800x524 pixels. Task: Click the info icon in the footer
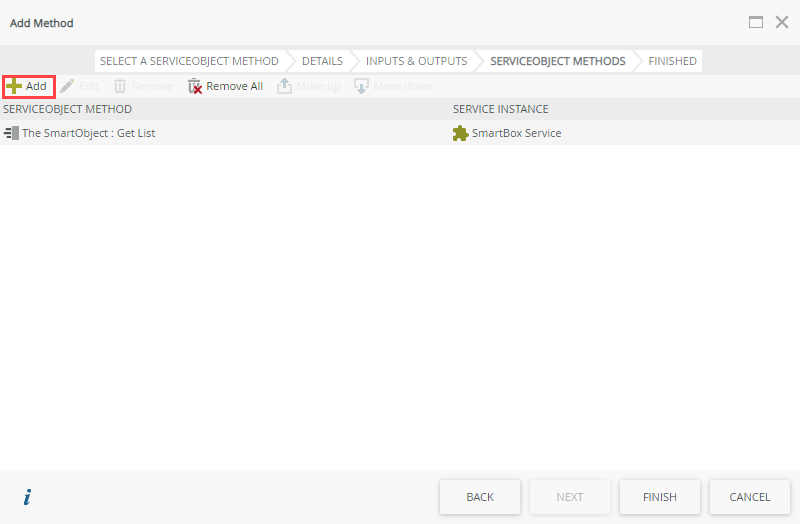pos(27,497)
